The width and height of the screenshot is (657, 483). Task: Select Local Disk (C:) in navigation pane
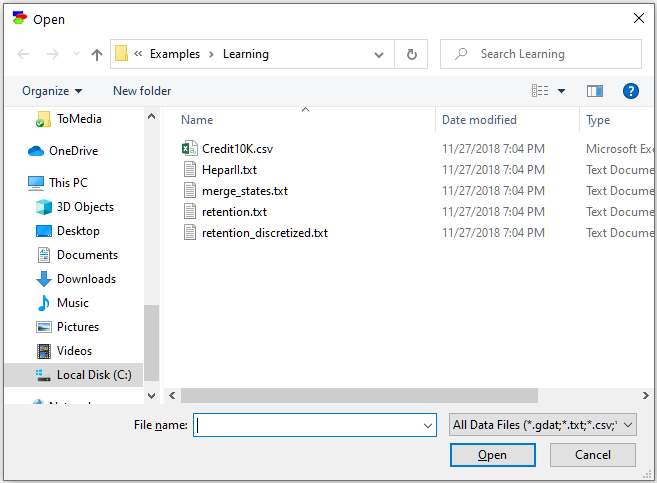click(x=74, y=375)
